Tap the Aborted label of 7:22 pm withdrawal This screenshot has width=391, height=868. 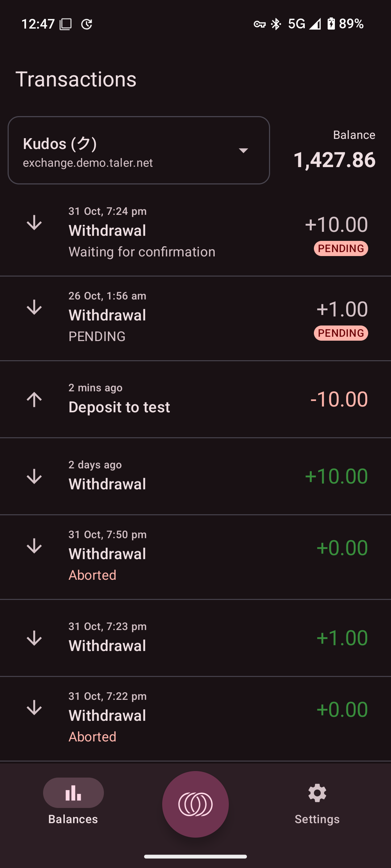pyautogui.click(x=93, y=737)
